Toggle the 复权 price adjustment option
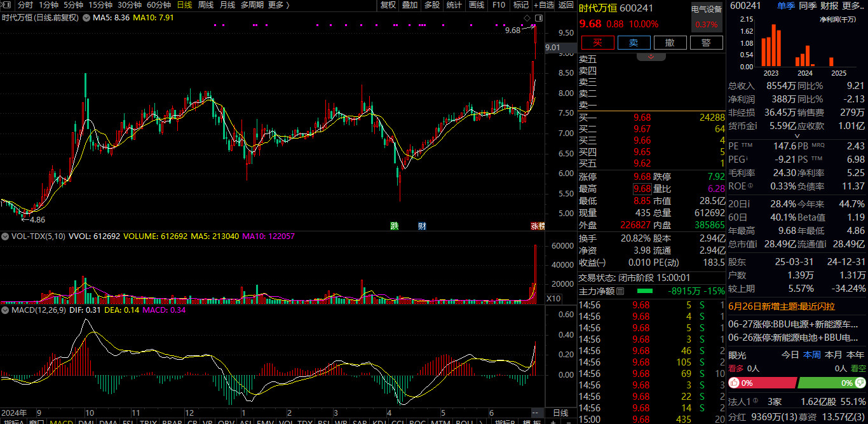 [x=388, y=5]
